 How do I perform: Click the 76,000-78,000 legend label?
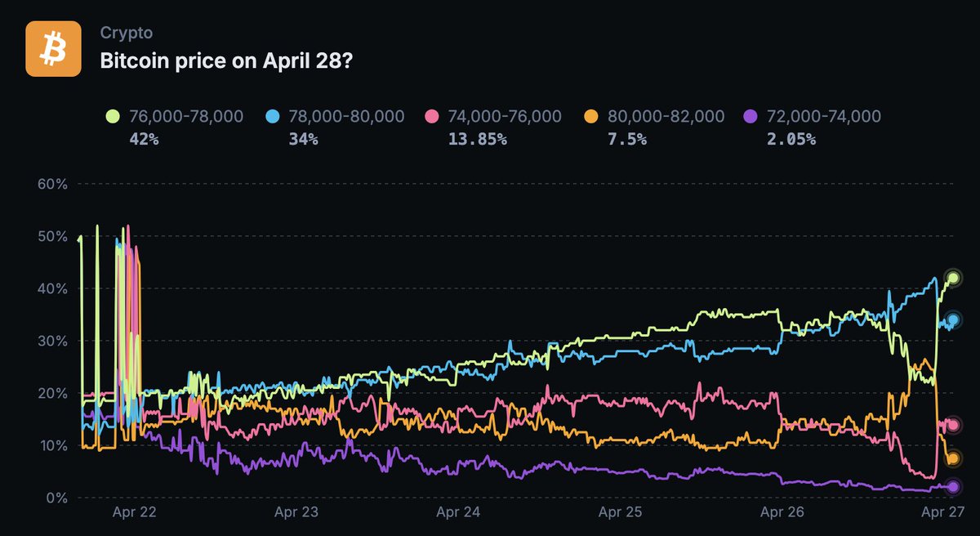(x=186, y=117)
